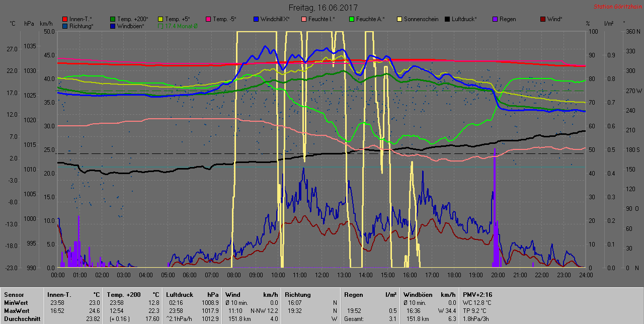Click the 'Luftdruck' column header in stats table
The height and width of the screenshot is (324, 644).
pos(180,295)
